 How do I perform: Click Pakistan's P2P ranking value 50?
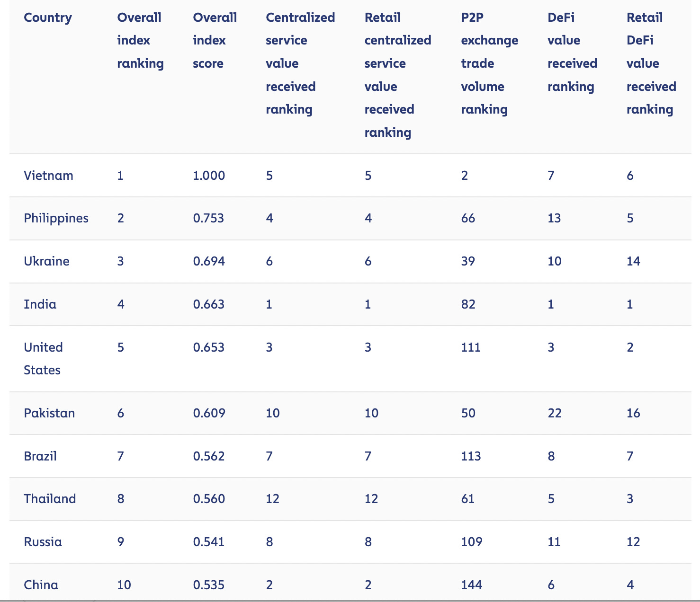[468, 413]
